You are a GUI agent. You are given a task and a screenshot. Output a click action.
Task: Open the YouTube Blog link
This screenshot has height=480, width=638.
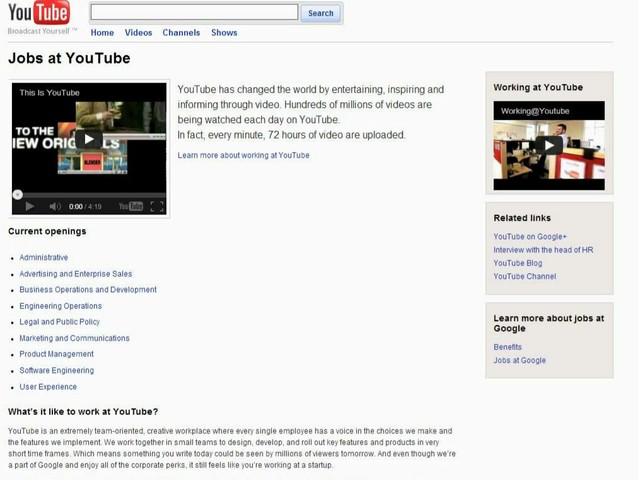click(x=518, y=263)
